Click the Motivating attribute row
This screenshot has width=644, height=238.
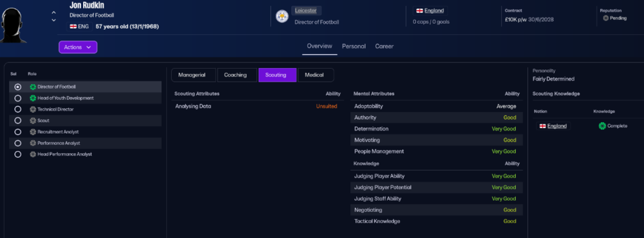[437, 140]
